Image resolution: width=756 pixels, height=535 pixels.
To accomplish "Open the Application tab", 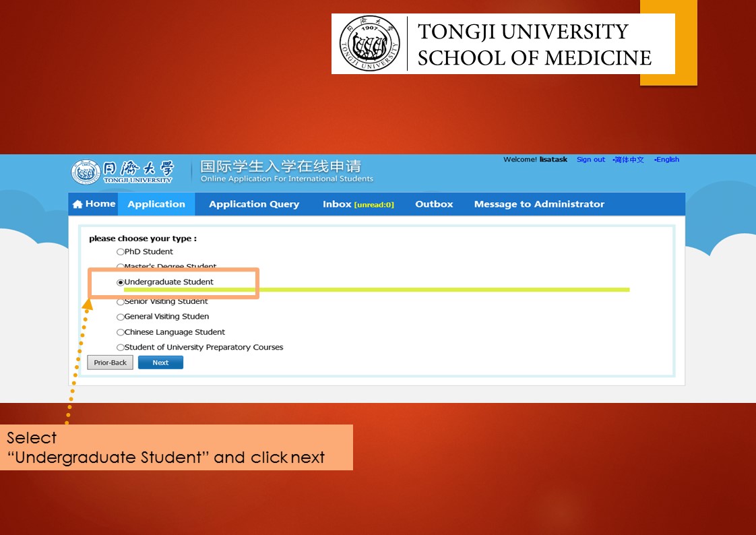I will click(156, 204).
